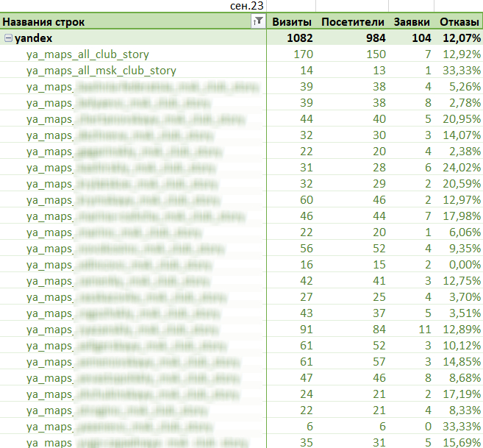Image resolution: width=483 pixels, height=448 pixels.
Task: Open the row labels filter dropdown
Action: point(258,21)
